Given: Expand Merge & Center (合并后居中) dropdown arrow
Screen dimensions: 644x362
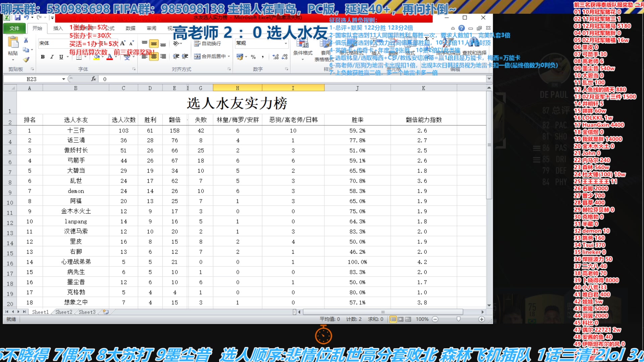Looking at the screenshot, I should (229, 56).
